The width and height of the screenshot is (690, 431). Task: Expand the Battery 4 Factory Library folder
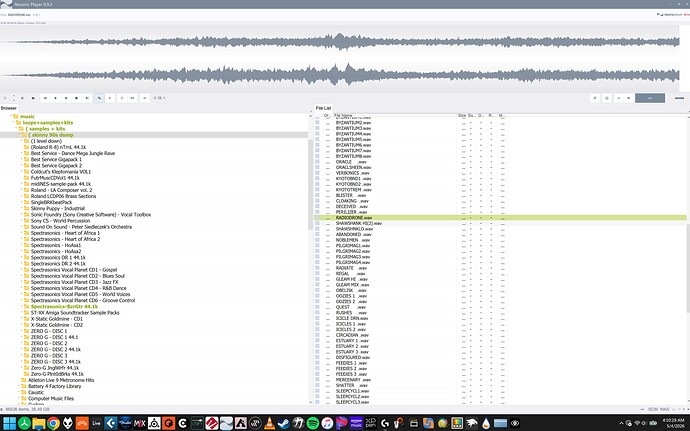click(18, 386)
